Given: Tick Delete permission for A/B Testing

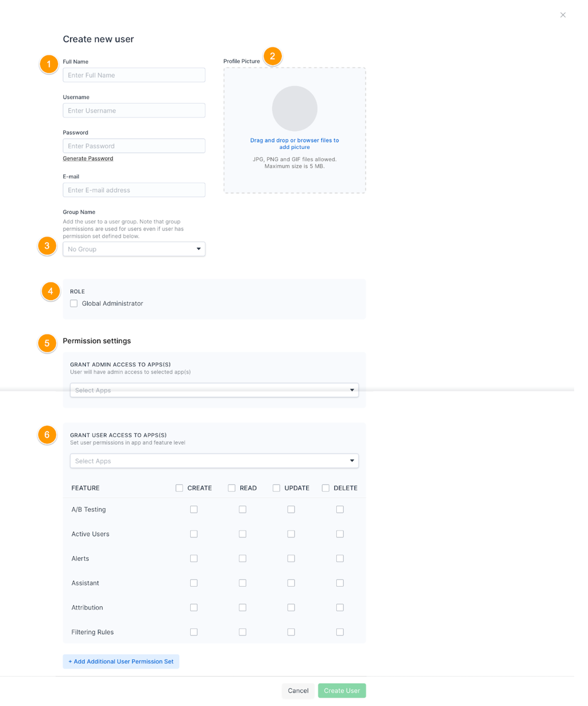Looking at the screenshot, I should [340, 509].
